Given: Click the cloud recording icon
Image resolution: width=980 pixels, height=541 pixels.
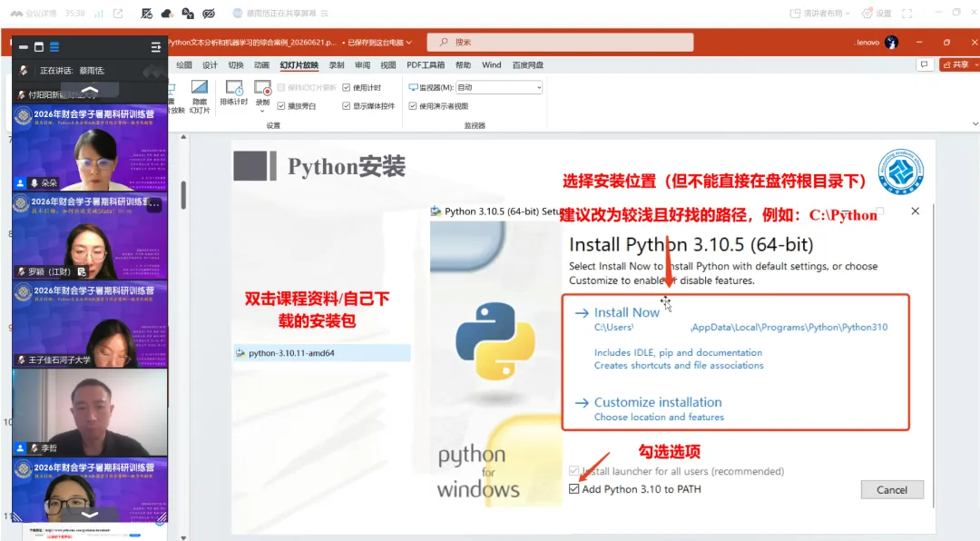Looking at the screenshot, I should click(167, 13).
